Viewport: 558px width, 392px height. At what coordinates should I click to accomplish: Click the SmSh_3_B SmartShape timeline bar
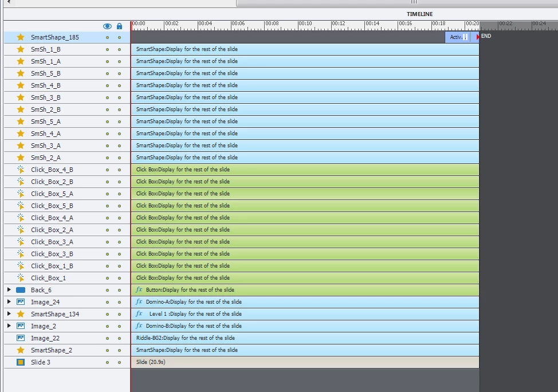(x=305, y=97)
